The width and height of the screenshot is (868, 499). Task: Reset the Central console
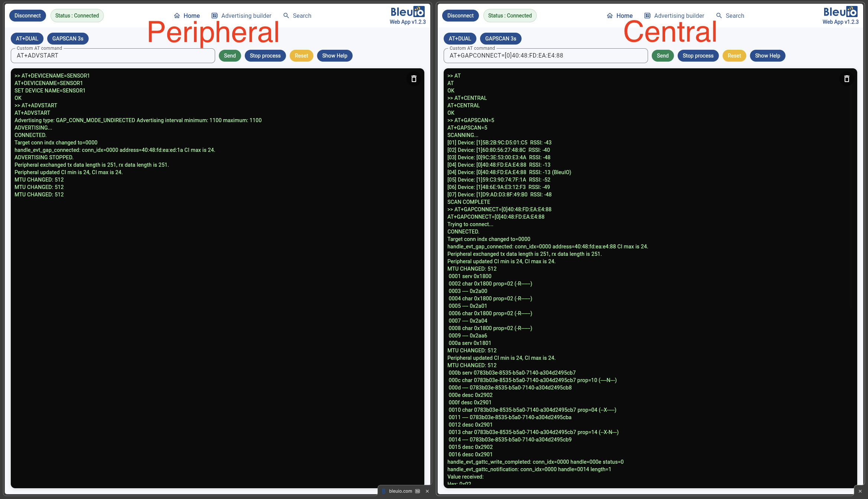tap(734, 55)
